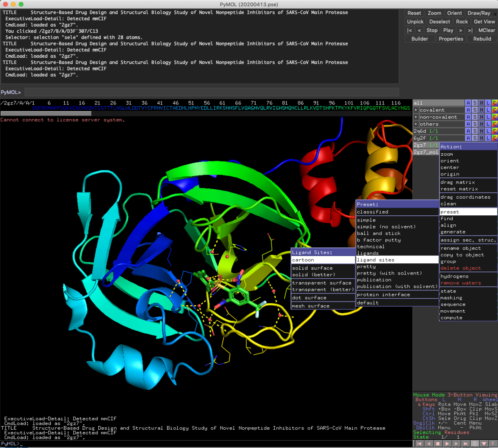Open Color menu for the all row
Viewport: 498px width, 448px height.
495,103
